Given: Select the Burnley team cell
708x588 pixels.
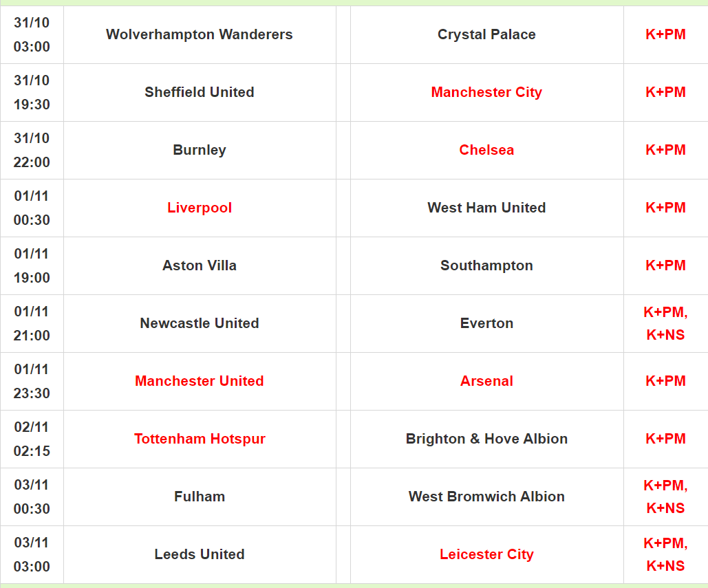Looking at the screenshot, I should 200,150.
